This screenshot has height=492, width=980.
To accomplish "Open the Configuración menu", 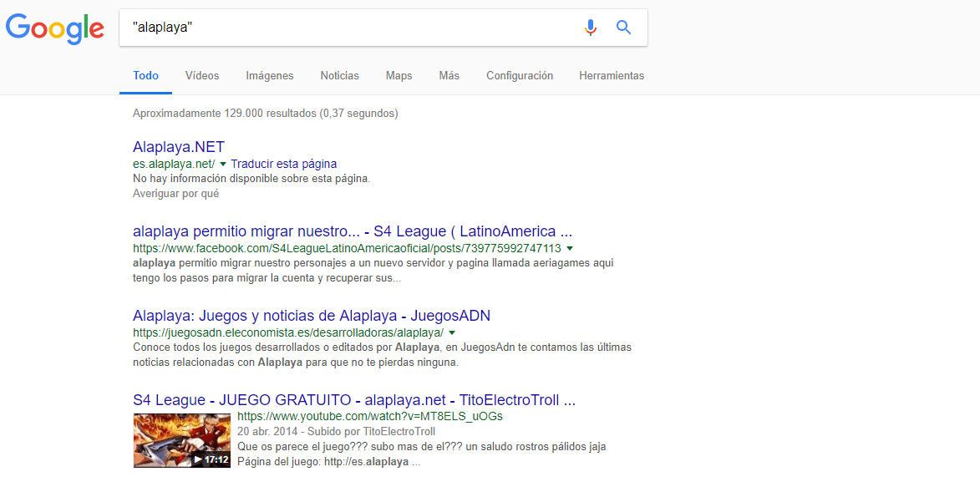I will (x=519, y=75).
